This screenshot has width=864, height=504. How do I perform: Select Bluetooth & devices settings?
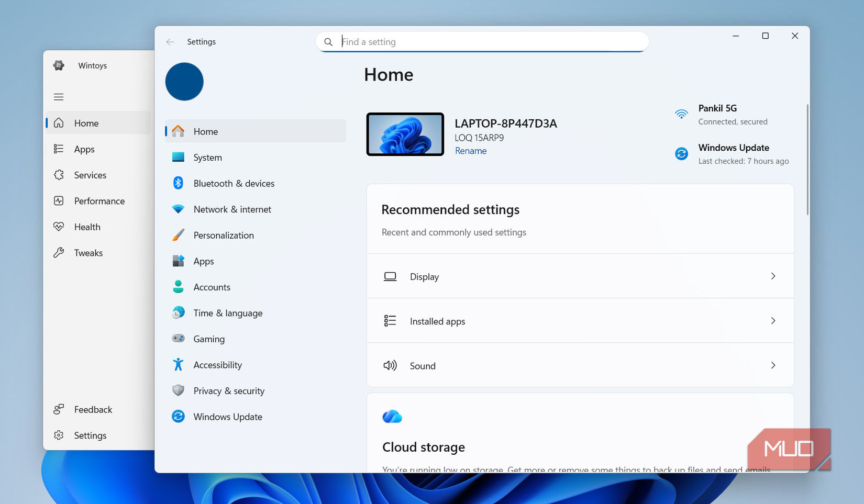point(234,183)
